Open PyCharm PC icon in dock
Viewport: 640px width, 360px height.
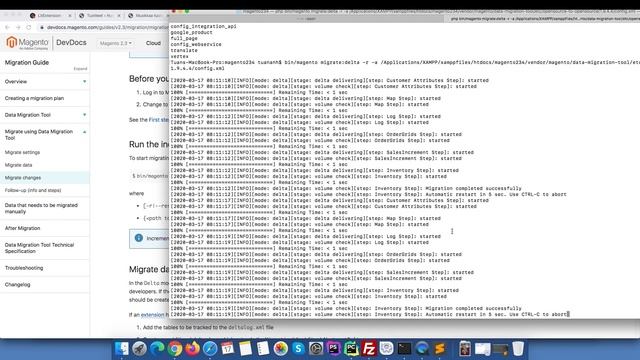tap(351, 349)
